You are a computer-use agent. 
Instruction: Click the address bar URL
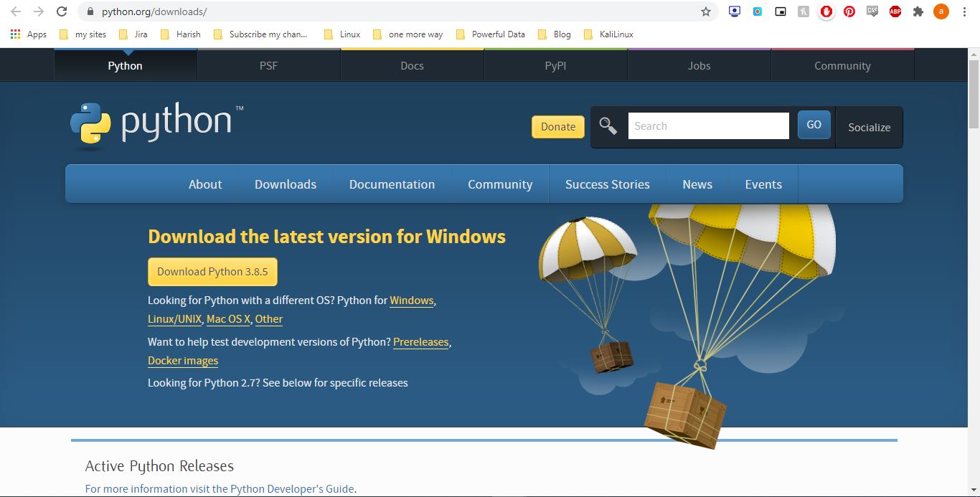[154, 11]
